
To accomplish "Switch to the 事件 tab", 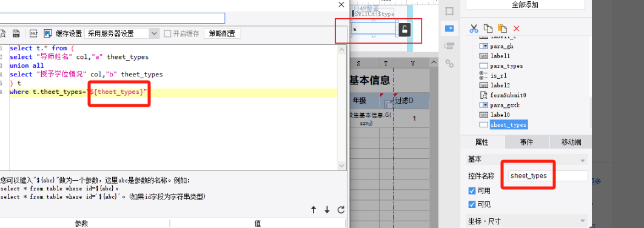I will (527, 142).
